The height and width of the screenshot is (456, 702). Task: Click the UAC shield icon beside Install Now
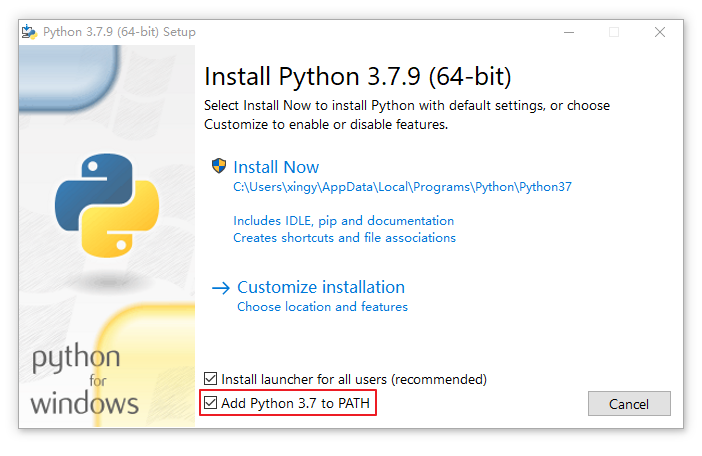(x=219, y=167)
